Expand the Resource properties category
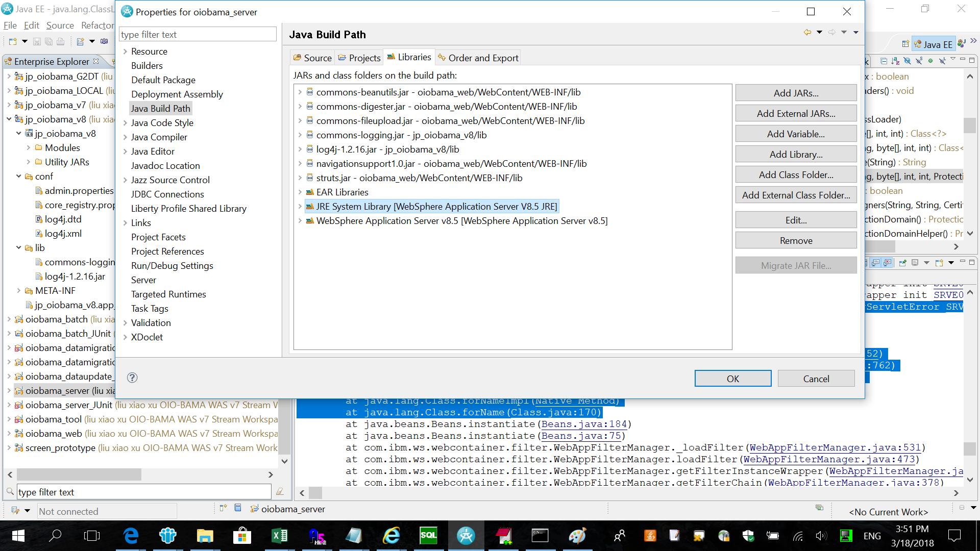Image resolution: width=980 pixels, height=551 pixels. (125, 52)
